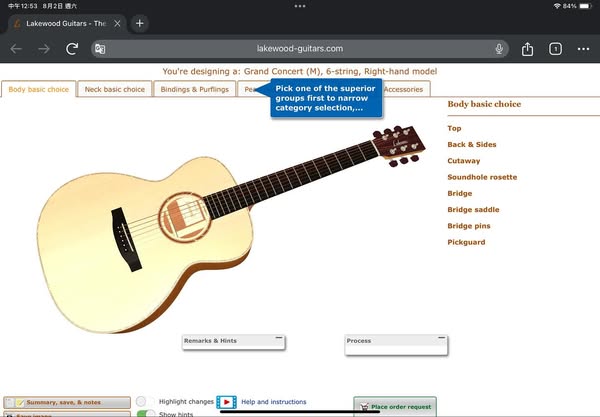Open a new browser tab with plus
Viewport: 600px width, 417px height.
pos(139,23)
